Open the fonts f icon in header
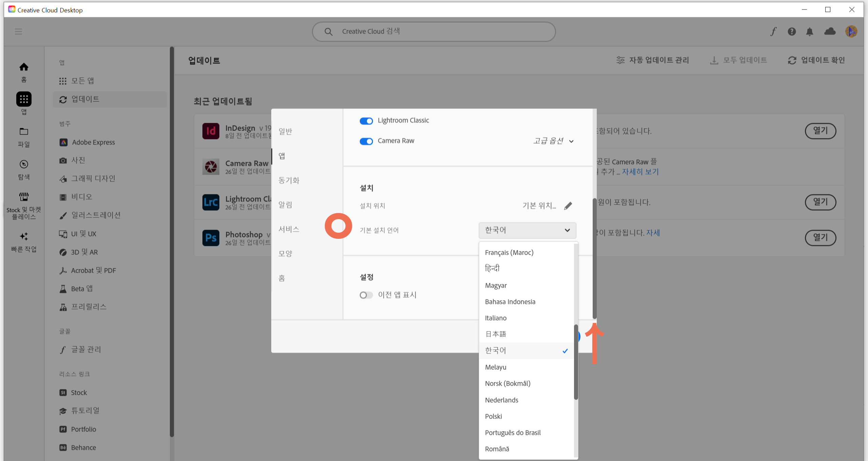 click(x=773, y=32)
